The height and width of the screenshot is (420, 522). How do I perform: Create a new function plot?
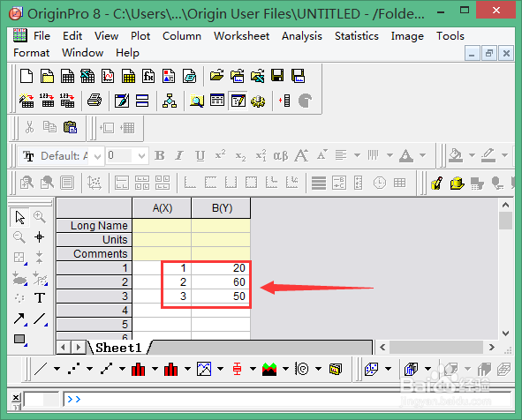click(148, 76)
